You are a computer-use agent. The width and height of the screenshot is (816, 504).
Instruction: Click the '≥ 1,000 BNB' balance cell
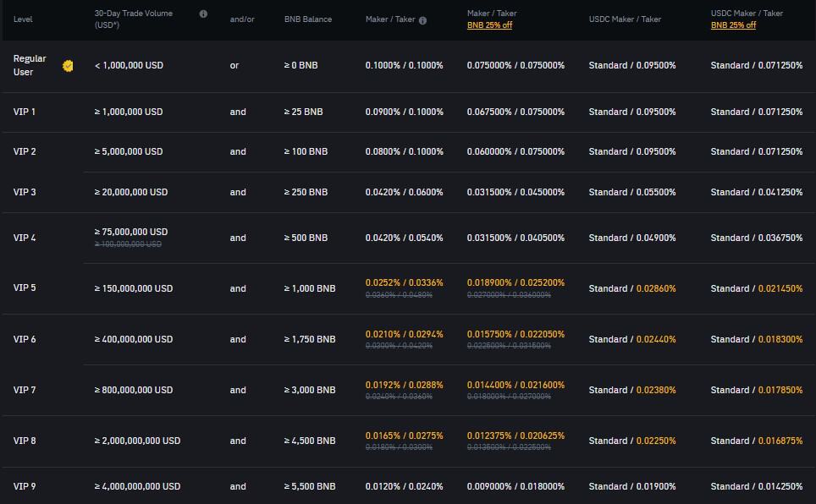310,288
